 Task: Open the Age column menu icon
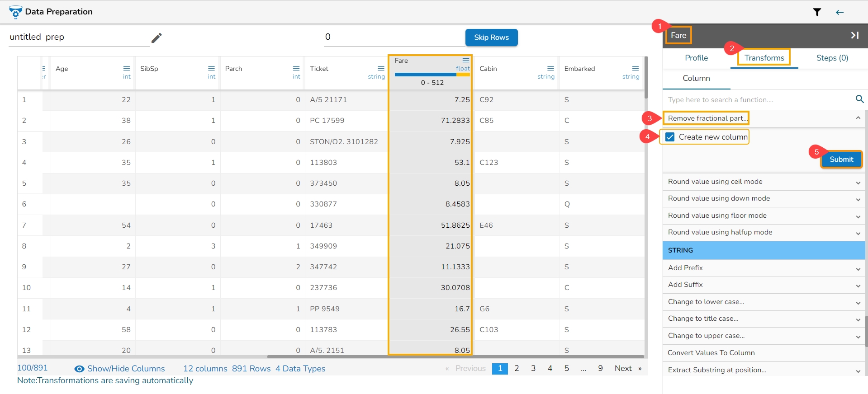(x=127, y=69)
